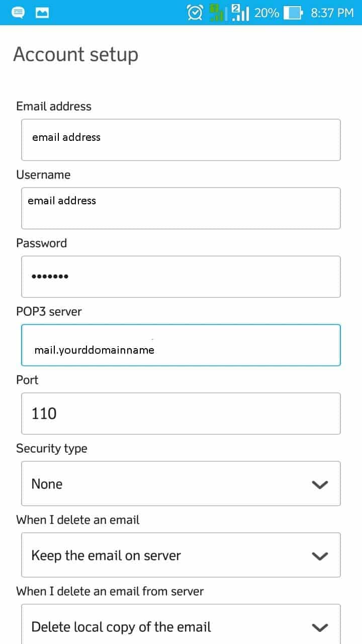Tap the chat message notification icon
The width and height of the screenshot is (362, 644).
click(17, 13)
